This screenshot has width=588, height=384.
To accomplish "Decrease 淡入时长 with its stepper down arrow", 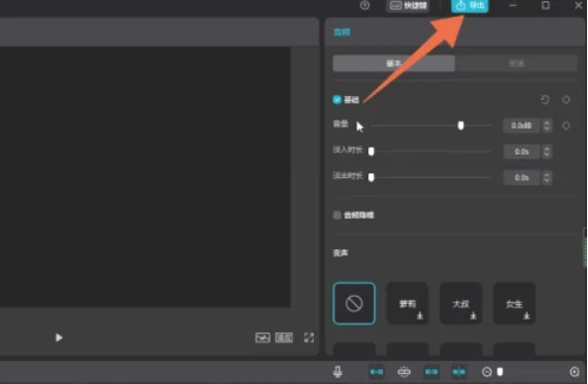I will [546, 154].
